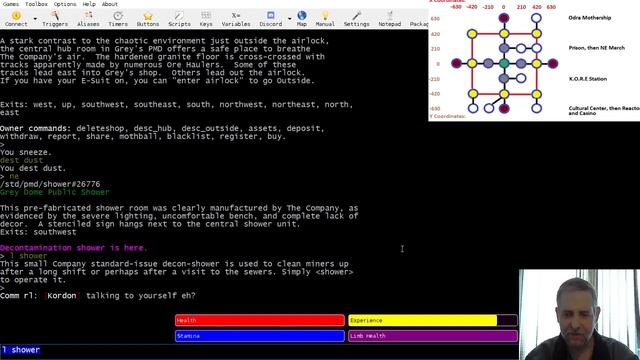Click the blue Stamina gauge
Image resolution: width=640 pixels, height=360 pixels.
(260, 336)
